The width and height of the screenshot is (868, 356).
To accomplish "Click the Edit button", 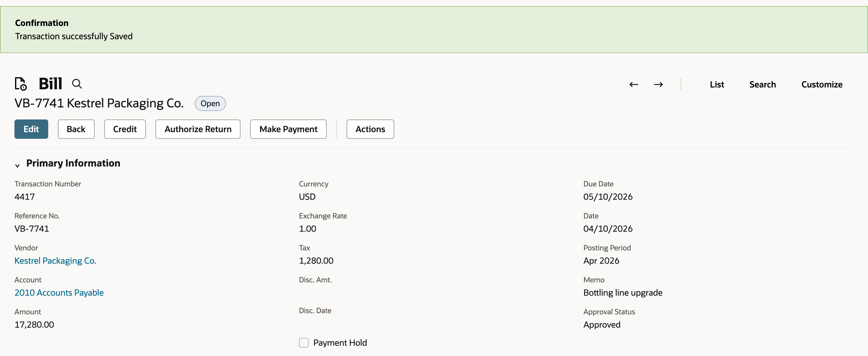I will tap(31, 129).
